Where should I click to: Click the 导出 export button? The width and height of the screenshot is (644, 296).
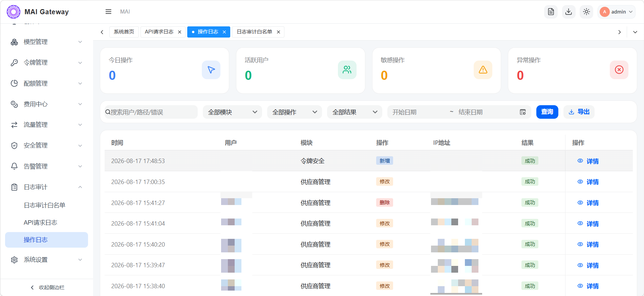[579, 112]
